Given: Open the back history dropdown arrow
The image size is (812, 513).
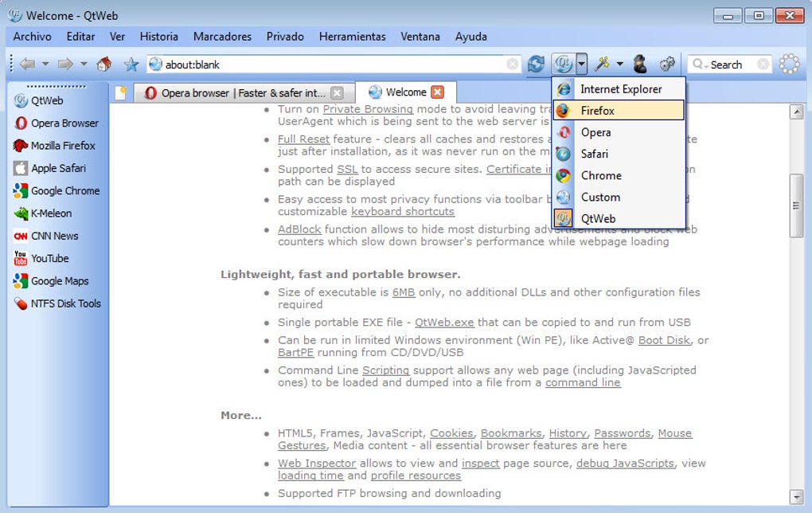Looking at the screenshot, I should 45,65.
